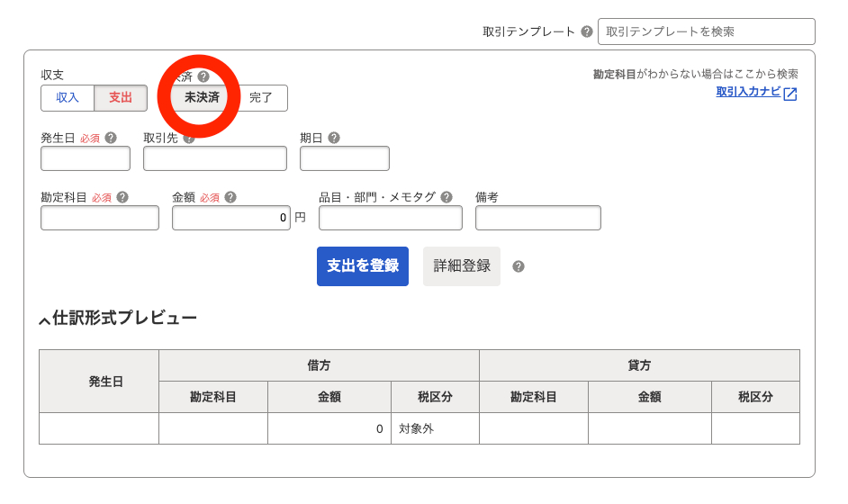Screen dimensions: 848x504
Task: Focus the 発生日 date field
Action: (86, 158)
